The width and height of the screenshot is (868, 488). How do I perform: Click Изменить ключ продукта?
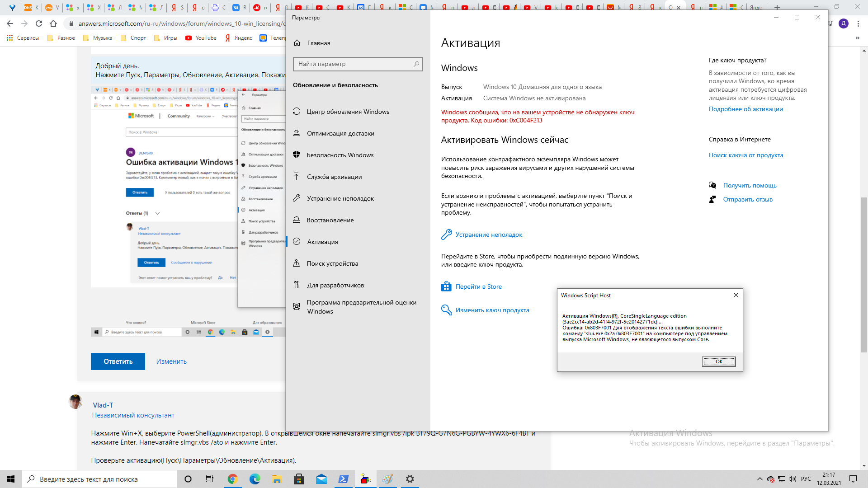tap(492, 310)
